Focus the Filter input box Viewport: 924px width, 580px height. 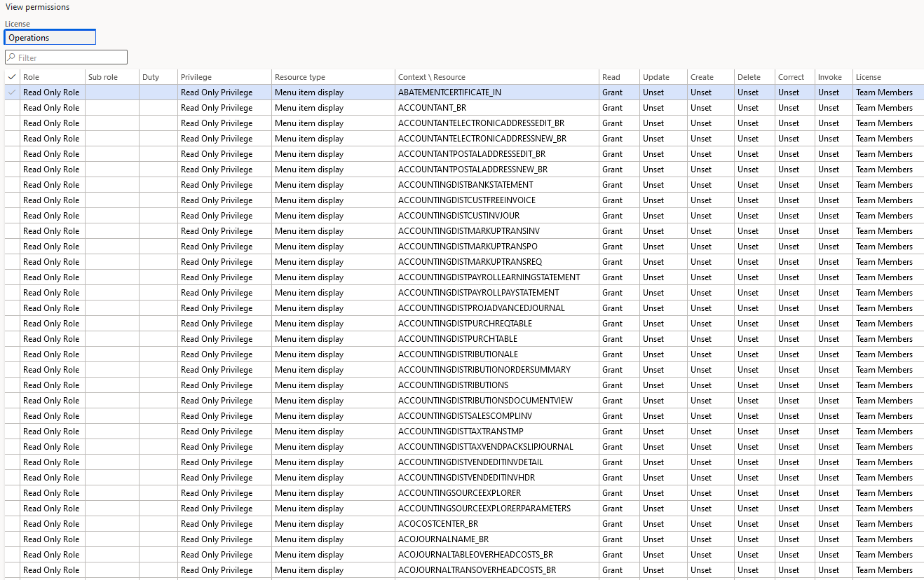[66, 57]
